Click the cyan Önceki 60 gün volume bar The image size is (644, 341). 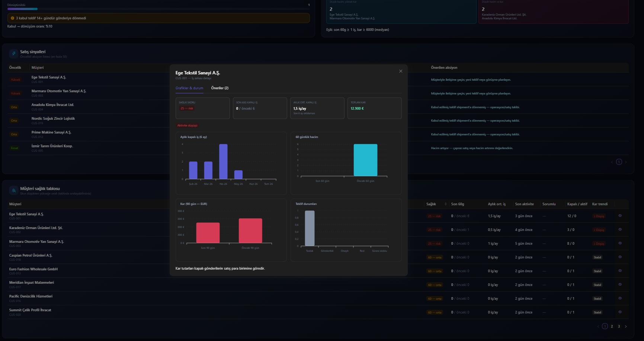click(365, 160)
